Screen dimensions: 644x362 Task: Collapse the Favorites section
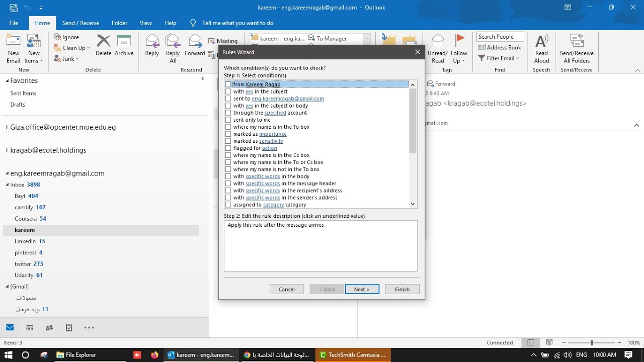point(7,80)
